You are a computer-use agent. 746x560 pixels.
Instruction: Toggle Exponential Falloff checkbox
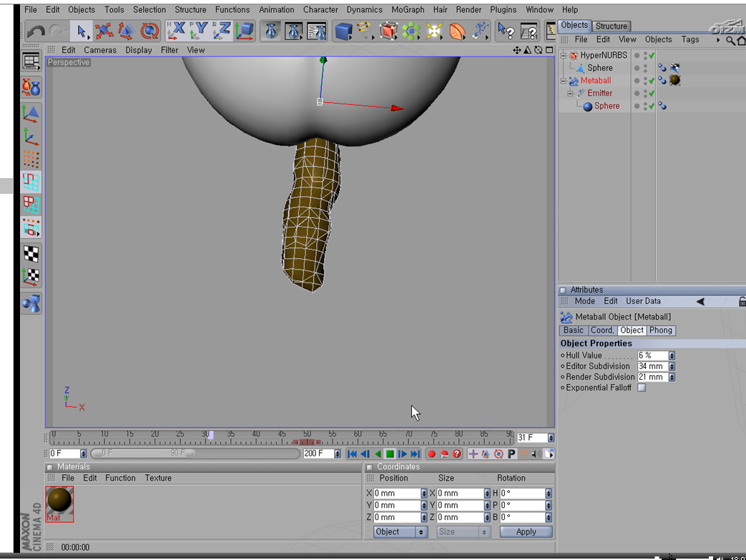(x=642, y=388)
